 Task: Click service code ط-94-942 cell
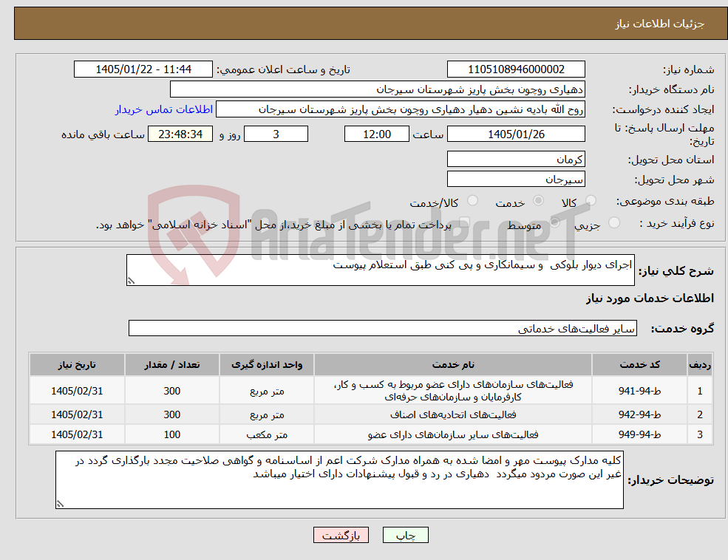[639, 414]
